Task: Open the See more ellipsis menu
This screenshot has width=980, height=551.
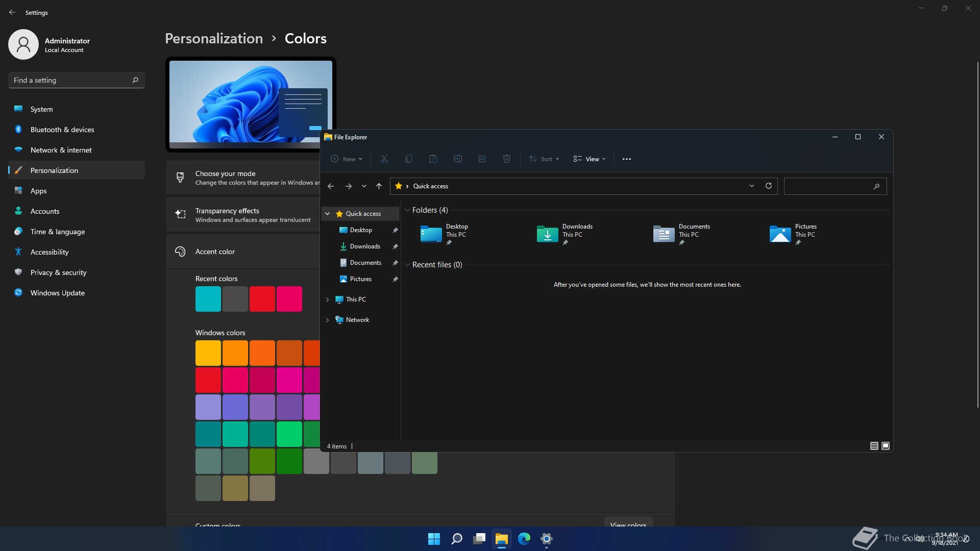Action: click(x=627, y=159)
